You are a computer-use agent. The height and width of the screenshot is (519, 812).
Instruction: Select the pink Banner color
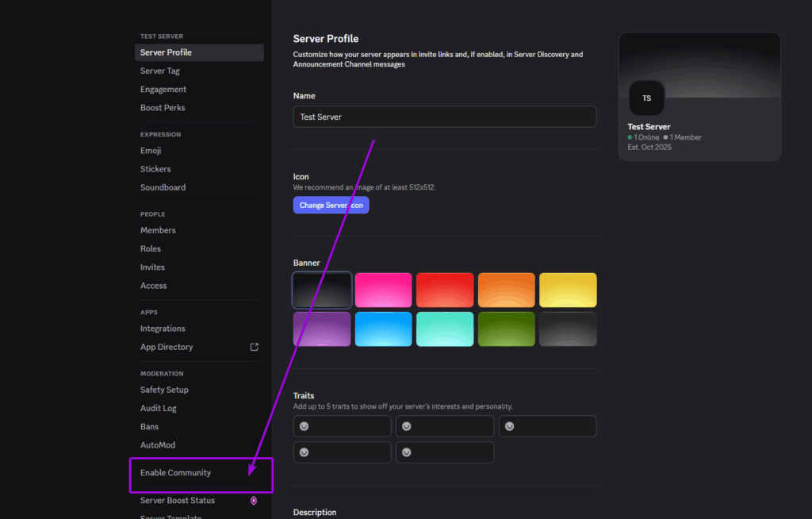383,290
